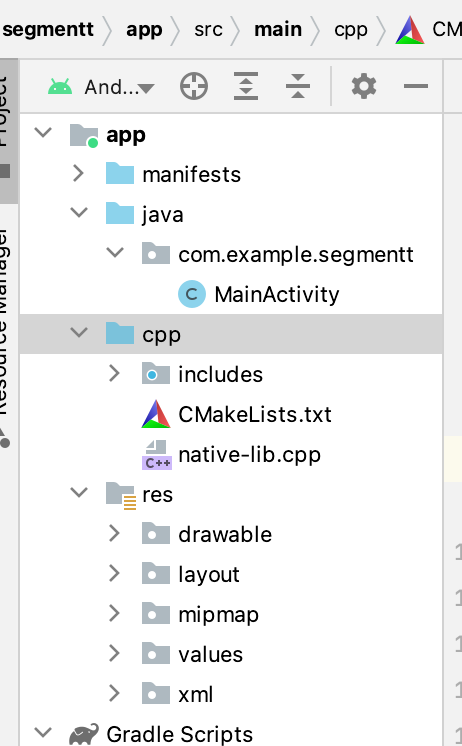Click the CMakeLists.txt triangle icon in tree
The width and height of the screenshot is (462, 746).
click(x=156, y=414)
